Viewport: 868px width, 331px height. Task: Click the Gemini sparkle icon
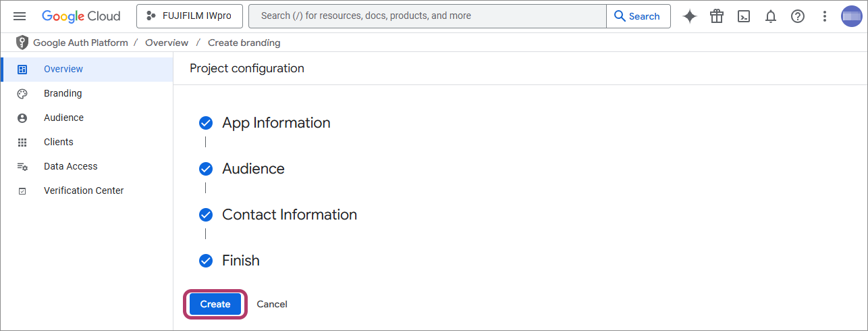coord(689,16)
